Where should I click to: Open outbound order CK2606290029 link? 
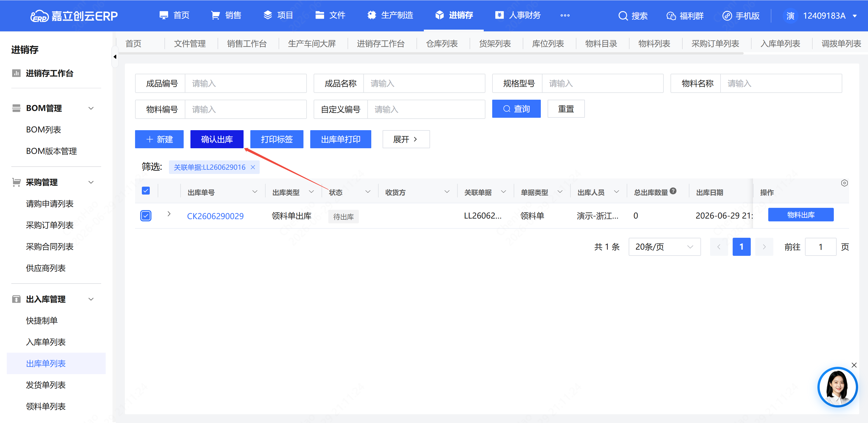(215, 216)
